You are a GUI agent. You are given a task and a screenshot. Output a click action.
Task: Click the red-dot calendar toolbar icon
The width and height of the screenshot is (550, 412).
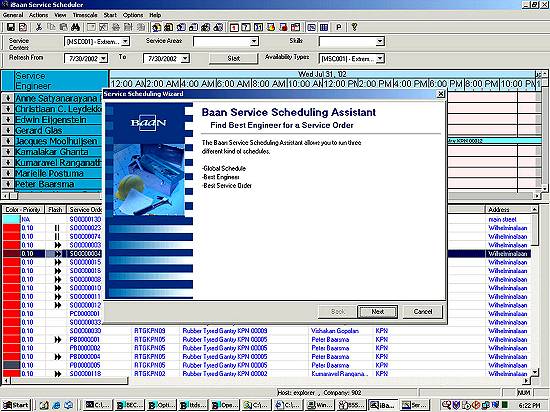tap(283, 27)
